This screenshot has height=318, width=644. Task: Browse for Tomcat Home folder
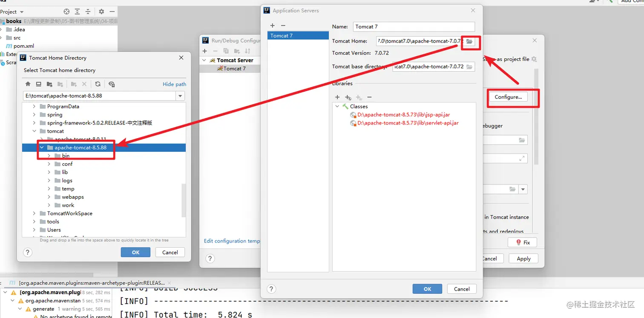(x=469, y=41)
